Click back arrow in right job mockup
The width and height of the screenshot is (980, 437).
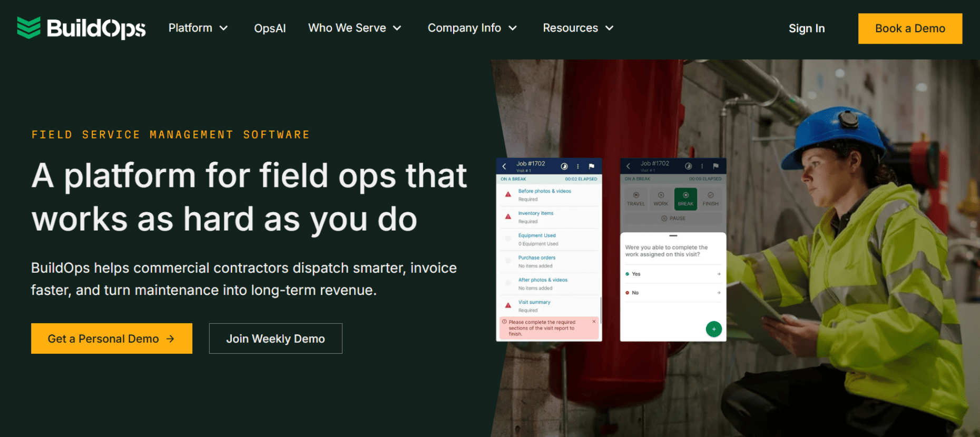[x=628, y=166]
